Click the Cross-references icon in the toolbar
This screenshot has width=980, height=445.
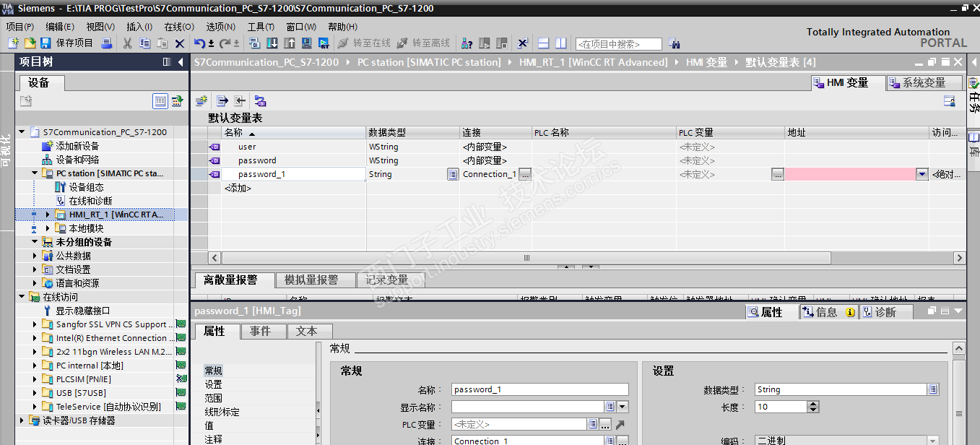tap(523, 43)
